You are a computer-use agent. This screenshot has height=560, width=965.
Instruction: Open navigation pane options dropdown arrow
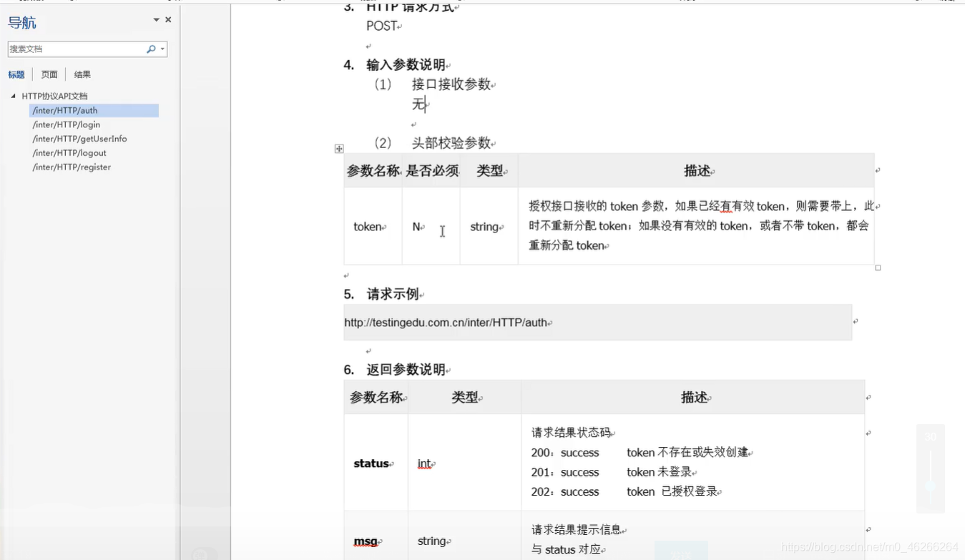[x=156, y=20]
